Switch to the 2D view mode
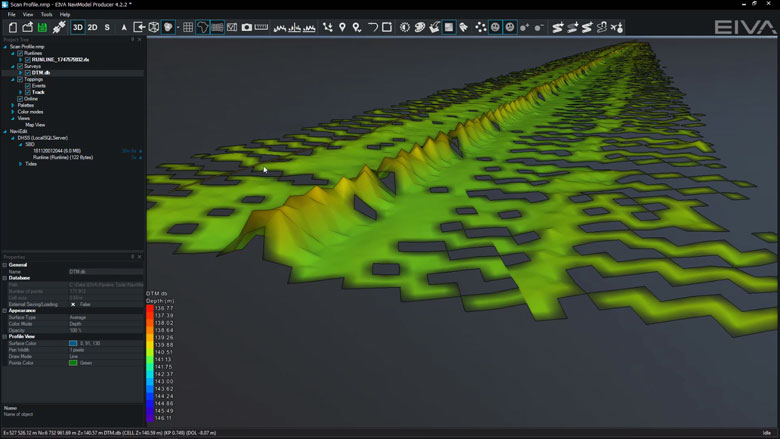This screenshot has width=780, height=439. (93, 27)
